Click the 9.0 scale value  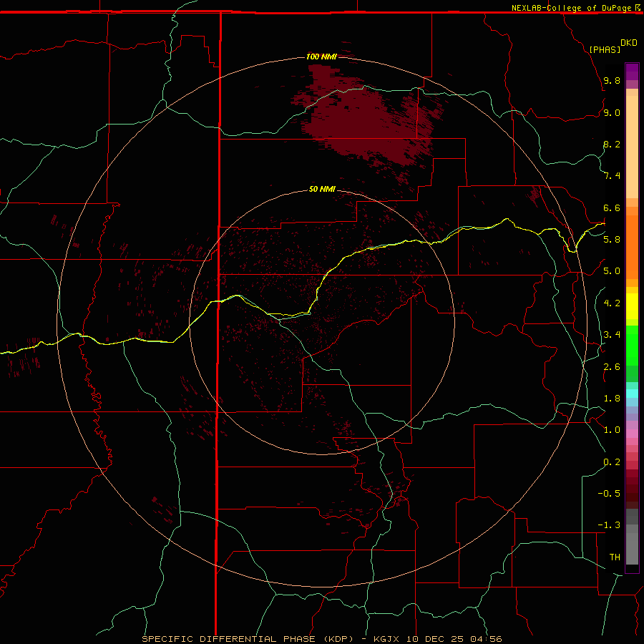[612, 112]
